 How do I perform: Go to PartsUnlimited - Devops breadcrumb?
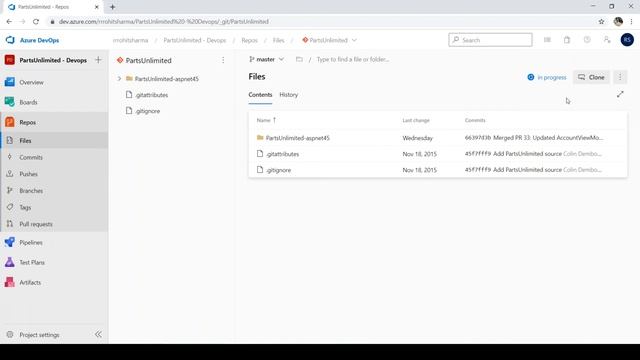[195, 40]
